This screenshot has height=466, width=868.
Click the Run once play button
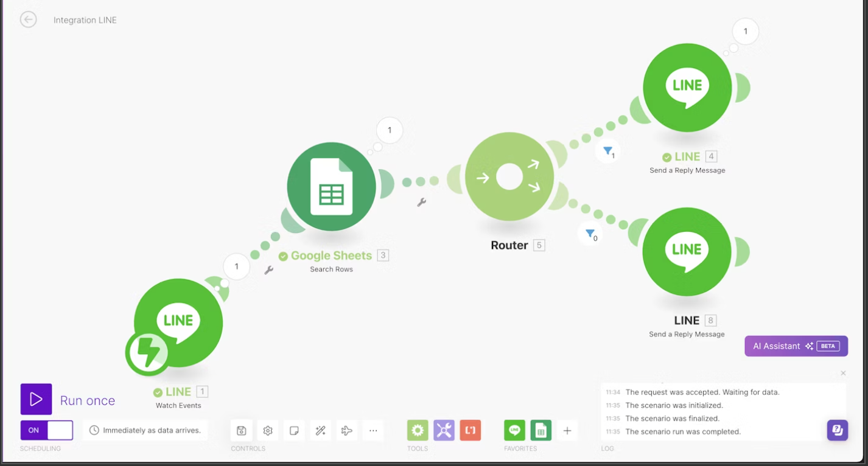point(36,399)
